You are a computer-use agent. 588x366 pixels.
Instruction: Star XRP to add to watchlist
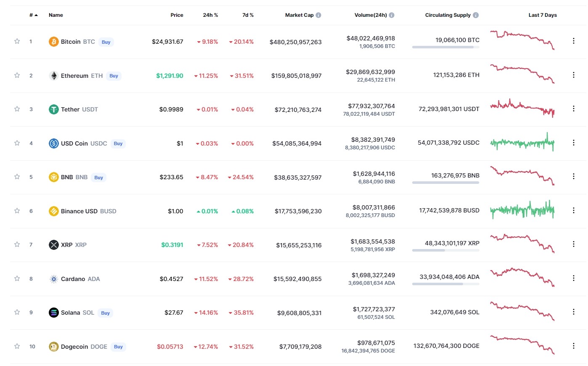pyautogui.click(x=17, y=244)
